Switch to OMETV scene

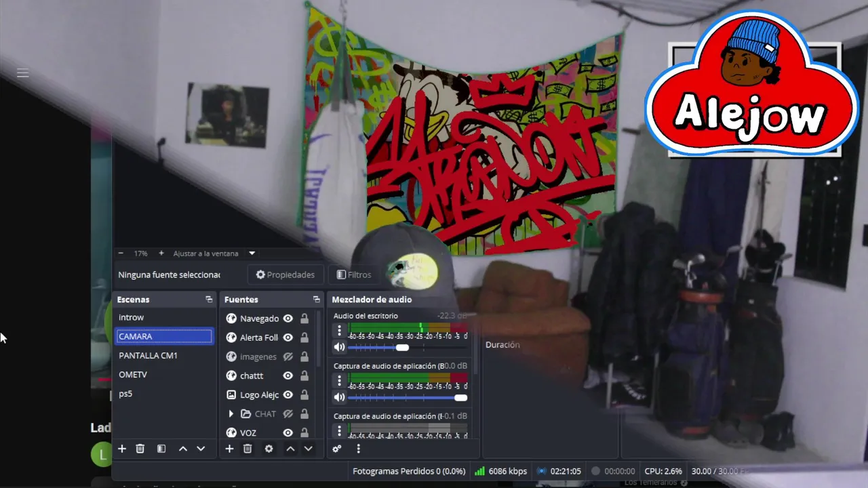(x=163, y=374)
